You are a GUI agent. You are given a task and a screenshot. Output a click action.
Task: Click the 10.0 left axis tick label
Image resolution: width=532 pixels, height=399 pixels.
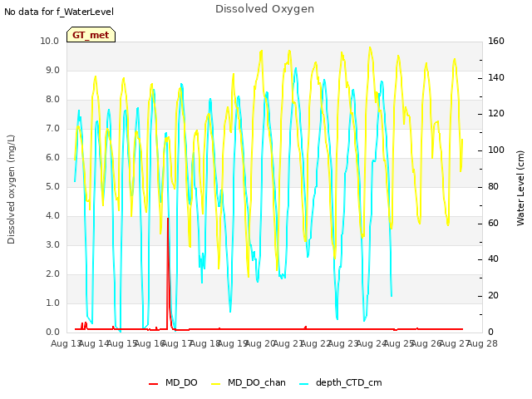click(x=50, y=41)
